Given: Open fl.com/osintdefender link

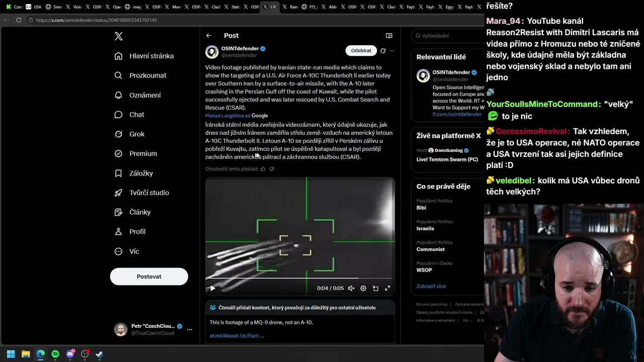Looking at the screenshot, I should point(457,114).
